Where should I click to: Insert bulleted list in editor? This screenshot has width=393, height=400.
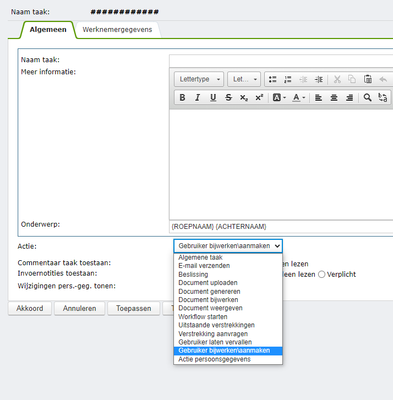273,79
